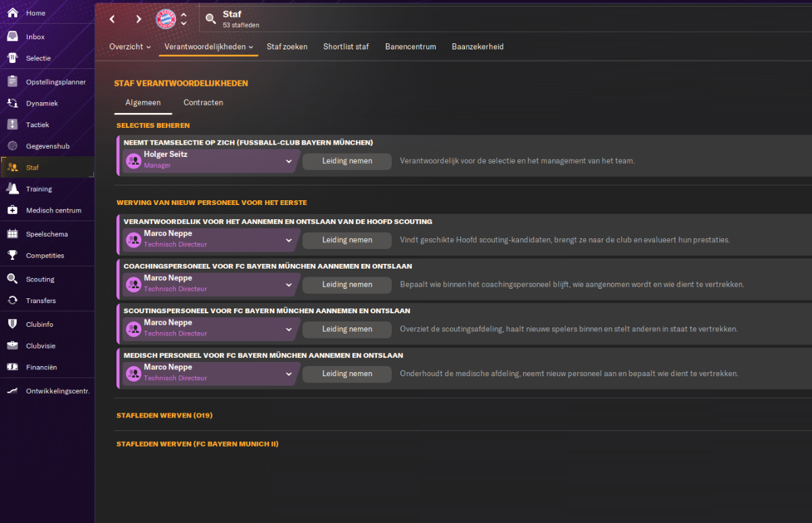
Task: Open the Opstellingsplanner clipboard icon
Action: (x=12, y=82)
